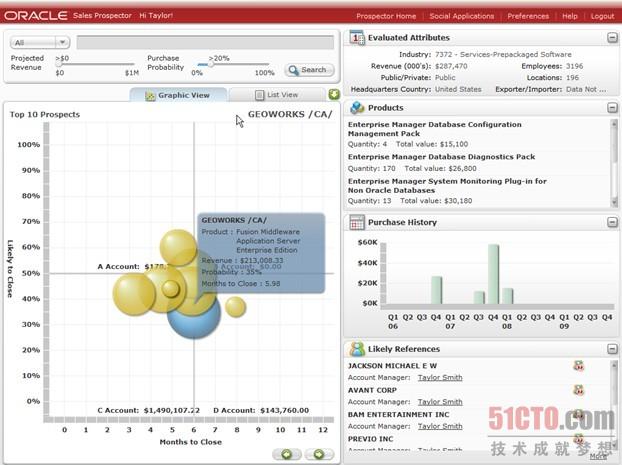Open Preferences in the header
This screenshot has height=465, width=622.
coord(528,16)
